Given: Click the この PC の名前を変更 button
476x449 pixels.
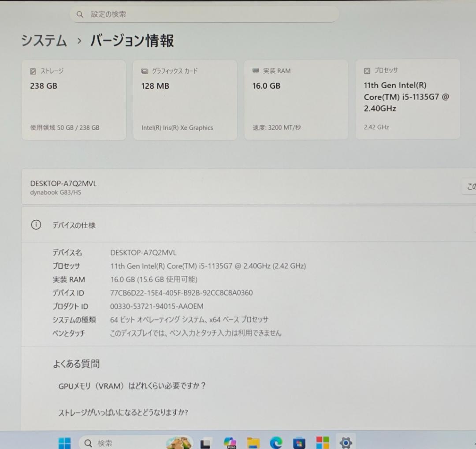Looking at the screenshot, I should pos(470,186).
